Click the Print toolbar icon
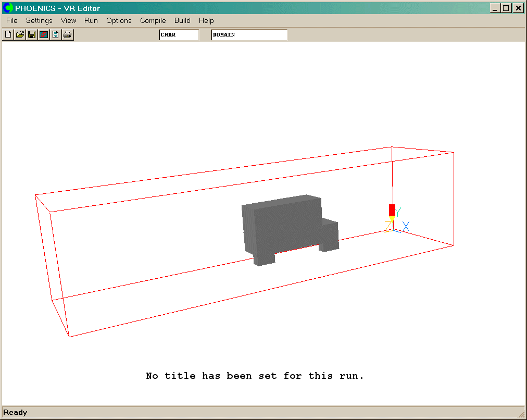This screenshot has height=420, width=527. coord(68,35)
